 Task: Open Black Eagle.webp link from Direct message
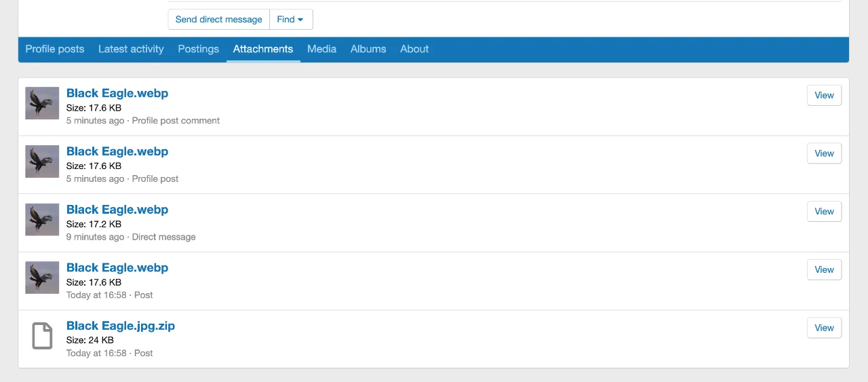coord(117,210)
